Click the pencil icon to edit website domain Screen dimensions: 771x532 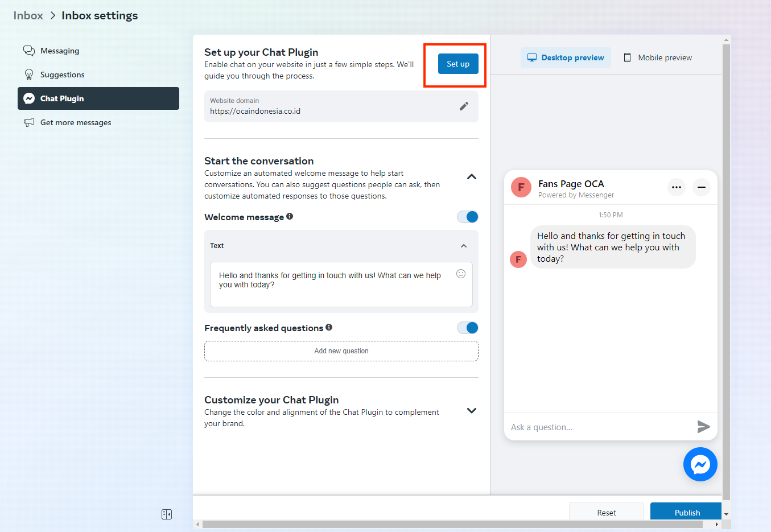(464, 106)
